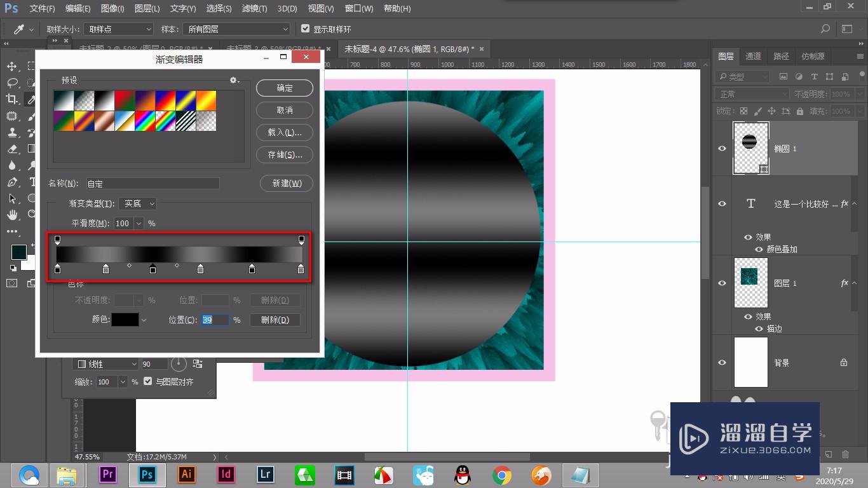
Task: Lock image pixels brush icon
Action: pos(757,111)
